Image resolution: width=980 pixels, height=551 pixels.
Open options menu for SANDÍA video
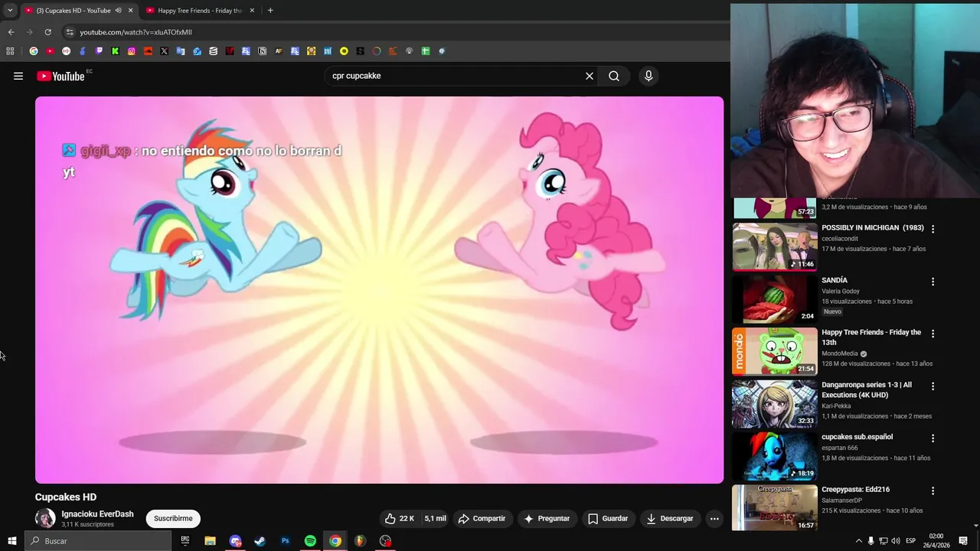pos(933,282)
